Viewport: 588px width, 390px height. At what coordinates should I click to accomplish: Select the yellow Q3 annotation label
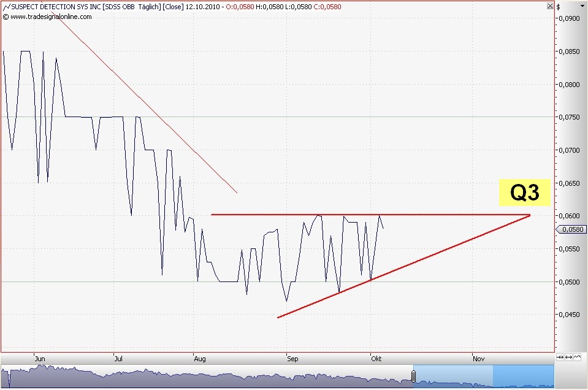pos(525,193)
